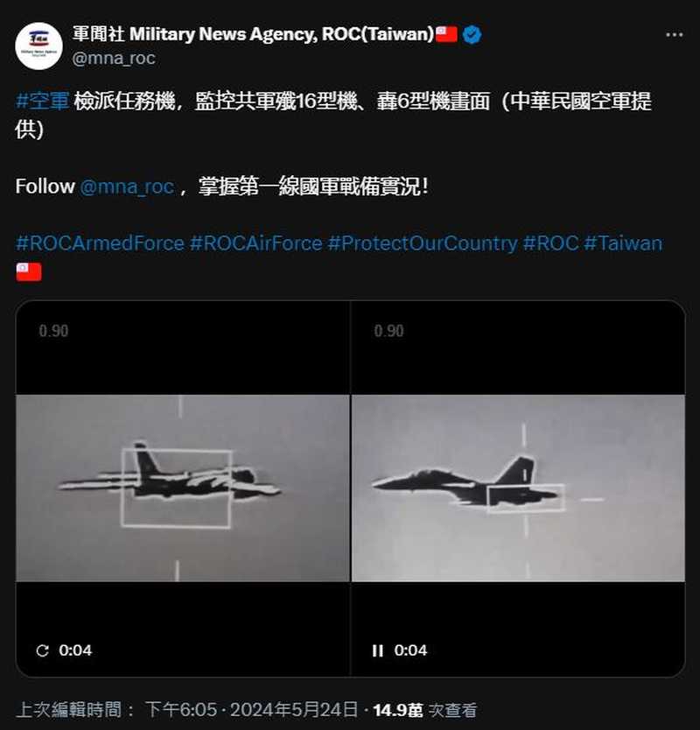Open the right fighter jet video
Image resolution: width=700 pixels, height=730 pixels.
click(x=518, y=488)
